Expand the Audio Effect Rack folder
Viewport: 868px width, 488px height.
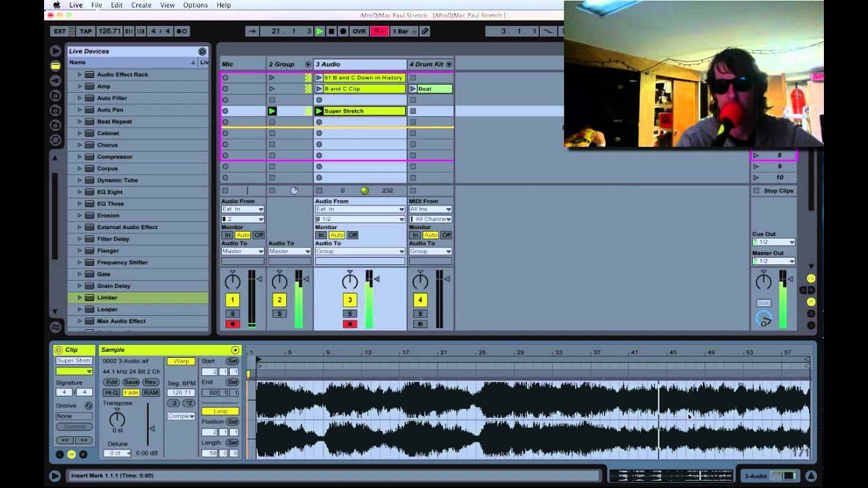79,75
